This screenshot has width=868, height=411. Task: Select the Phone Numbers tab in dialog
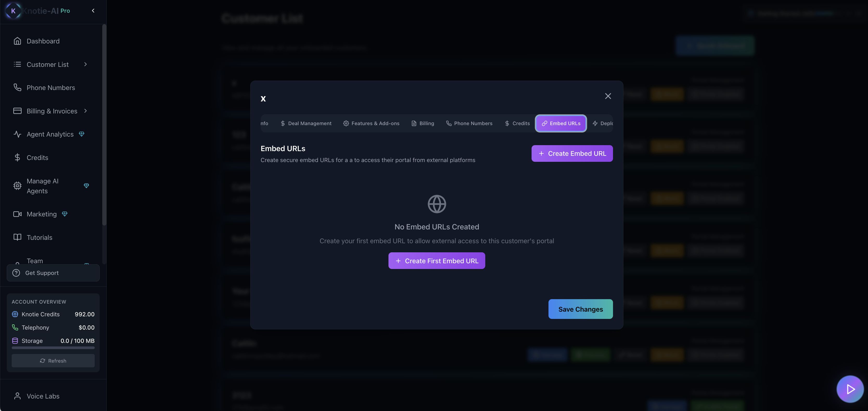[x=469, y=123]
